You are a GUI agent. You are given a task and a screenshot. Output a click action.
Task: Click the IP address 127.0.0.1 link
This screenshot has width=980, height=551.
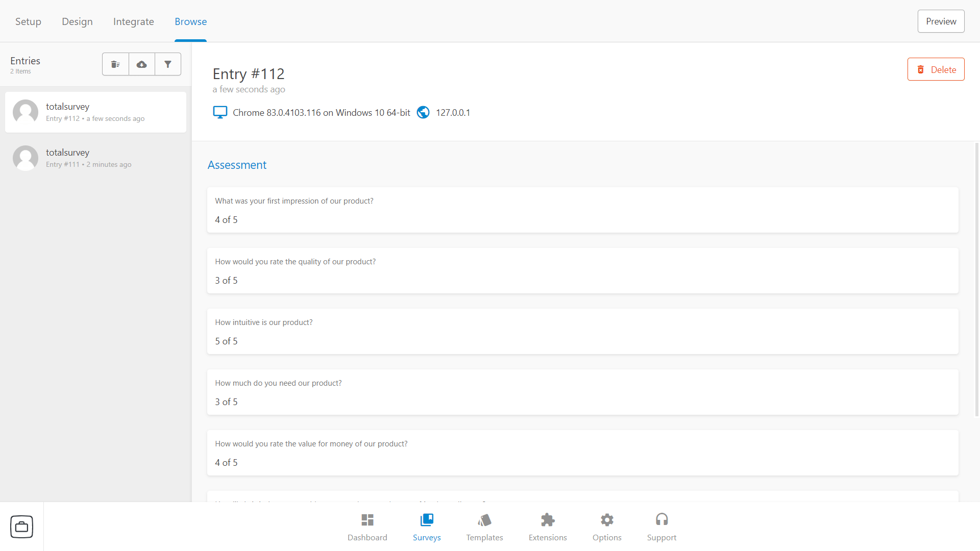tap(452, 112)
